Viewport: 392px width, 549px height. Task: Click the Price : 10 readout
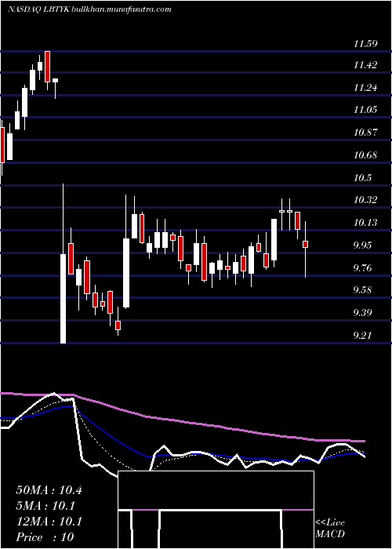(x=45, y=537)
